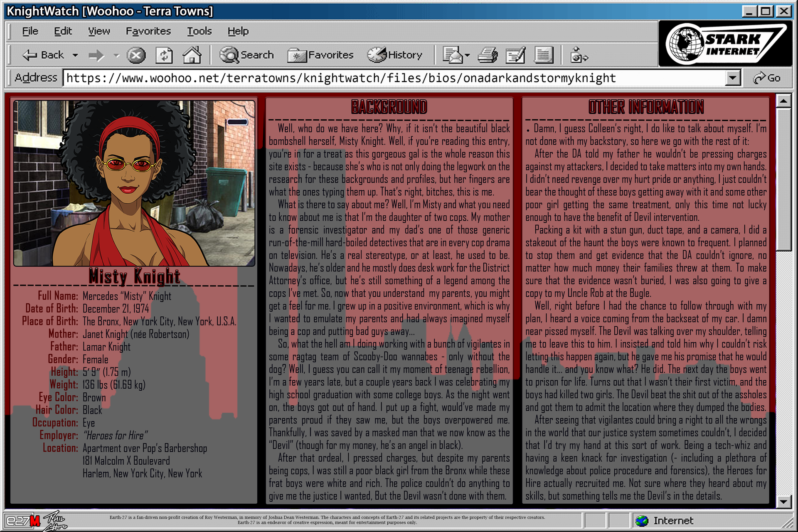Viewport: 798px width, 532px height.
Task: Open the Favorites menu
Action: pyautogui.click(x=148, y=31)
